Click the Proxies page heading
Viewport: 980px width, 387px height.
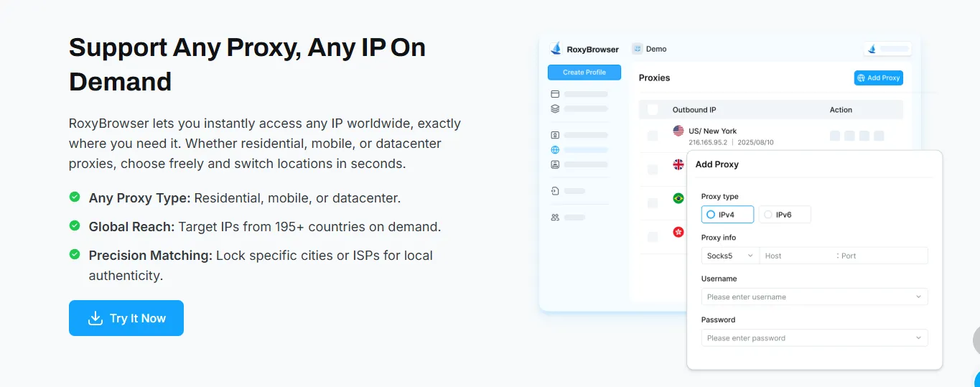pos(654,78)
